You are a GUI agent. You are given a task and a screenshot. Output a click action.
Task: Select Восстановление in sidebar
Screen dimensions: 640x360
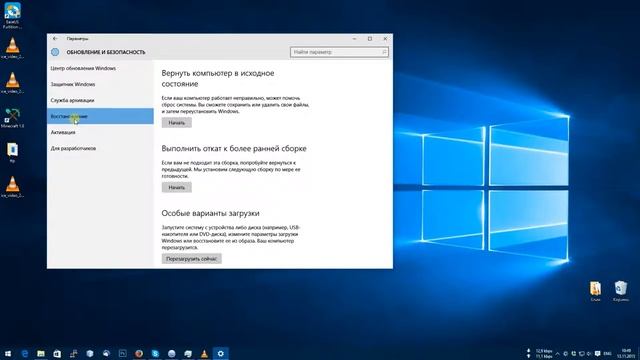click(100, 116)
